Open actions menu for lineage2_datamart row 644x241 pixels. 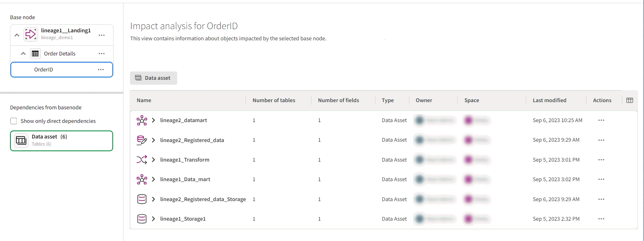pos(601,120)
